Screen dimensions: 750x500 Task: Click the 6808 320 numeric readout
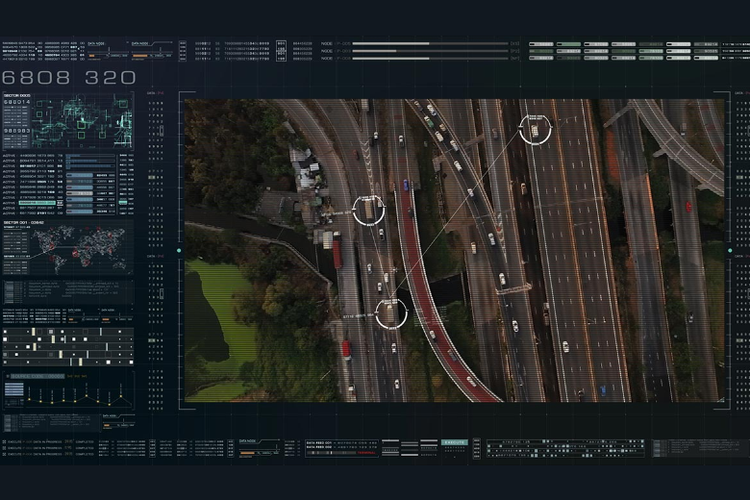[x=69, y=77]
